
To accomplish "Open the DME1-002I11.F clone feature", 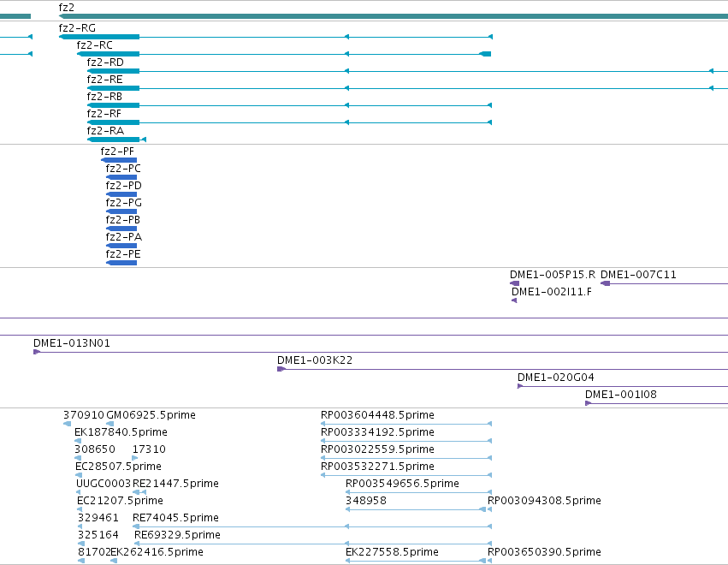I will tap(514, 300).
